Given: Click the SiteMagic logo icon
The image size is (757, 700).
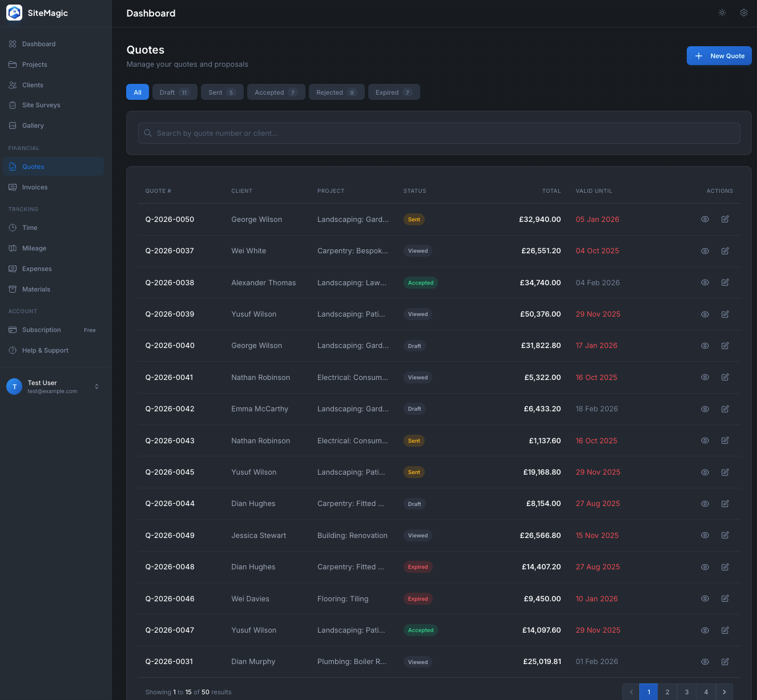Looking at the screenshot, I should click(x=14, y=13).
